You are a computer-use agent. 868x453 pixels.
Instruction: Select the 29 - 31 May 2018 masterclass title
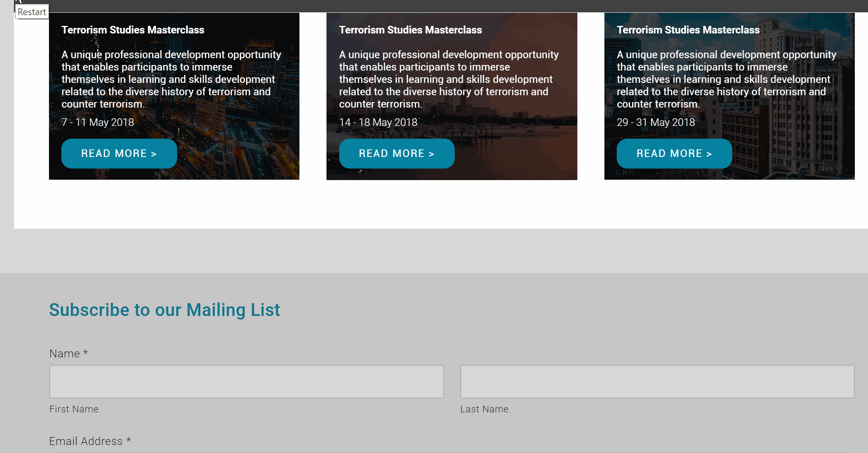(x=688, y=30)
